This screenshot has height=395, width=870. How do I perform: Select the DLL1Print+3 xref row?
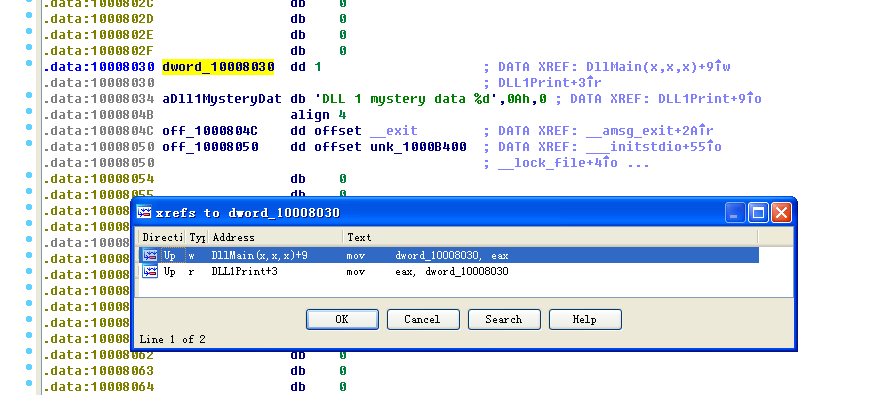pos(448,271)
